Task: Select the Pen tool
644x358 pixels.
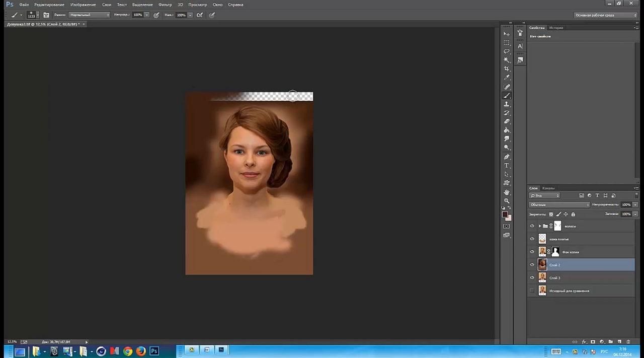Action: point(507,157)
